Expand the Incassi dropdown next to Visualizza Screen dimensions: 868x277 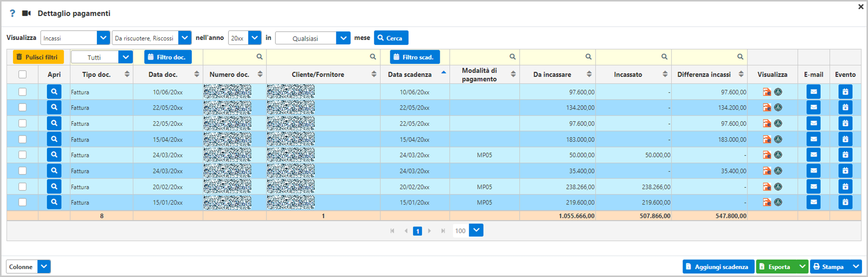click(103, 38)
